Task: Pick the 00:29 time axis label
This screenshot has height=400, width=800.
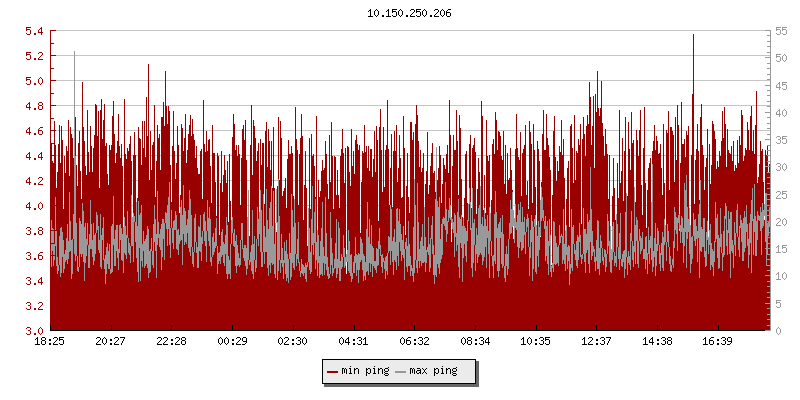Action: tap(232, 342)
